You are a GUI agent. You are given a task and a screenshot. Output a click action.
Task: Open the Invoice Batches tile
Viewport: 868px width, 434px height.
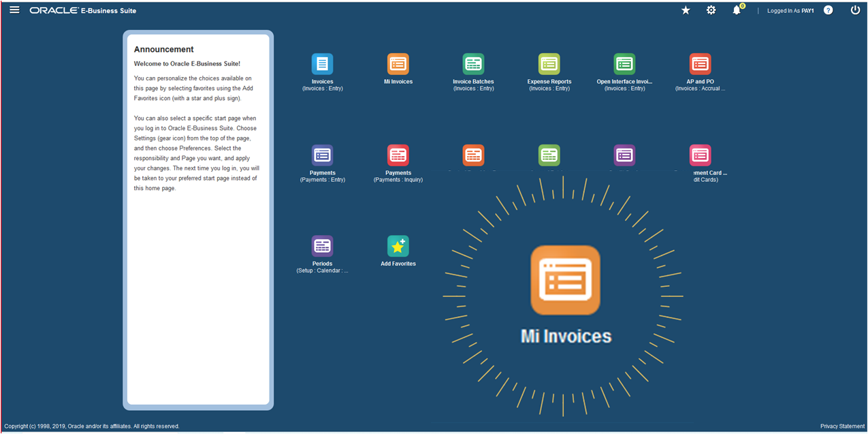coord(473,64)
